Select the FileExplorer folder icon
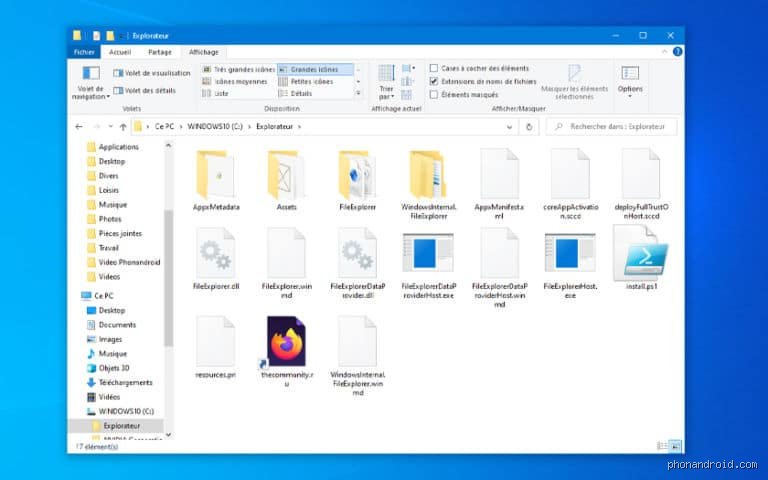 click(x=357, y=174)
